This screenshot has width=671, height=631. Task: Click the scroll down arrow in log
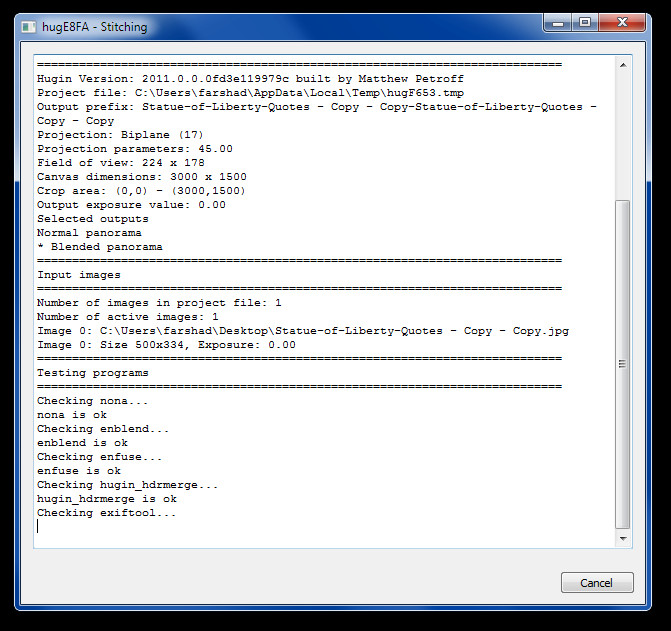(623, 539)
